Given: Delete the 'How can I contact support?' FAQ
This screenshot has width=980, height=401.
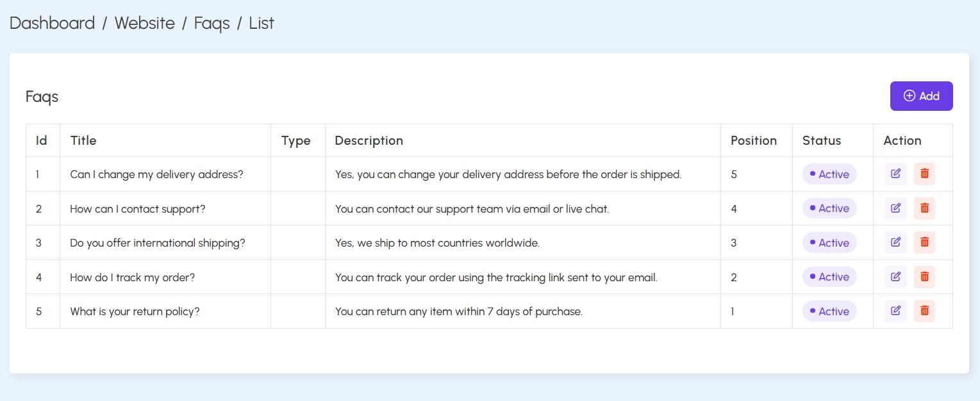Looking at the screenshot, I should [924, 208].
